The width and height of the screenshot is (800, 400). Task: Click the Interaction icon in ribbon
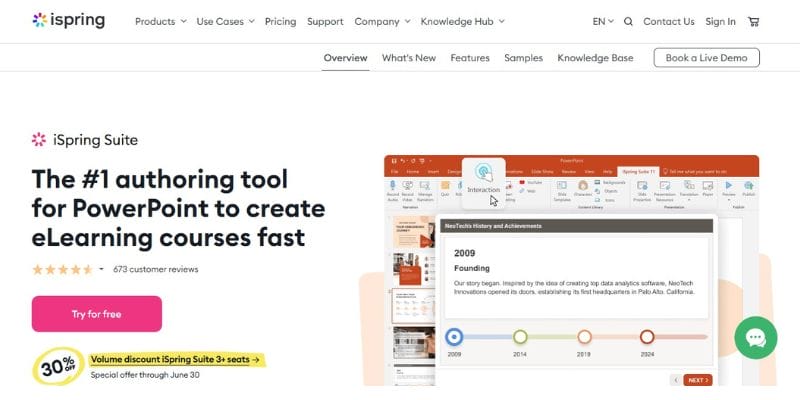click(484, 176)
